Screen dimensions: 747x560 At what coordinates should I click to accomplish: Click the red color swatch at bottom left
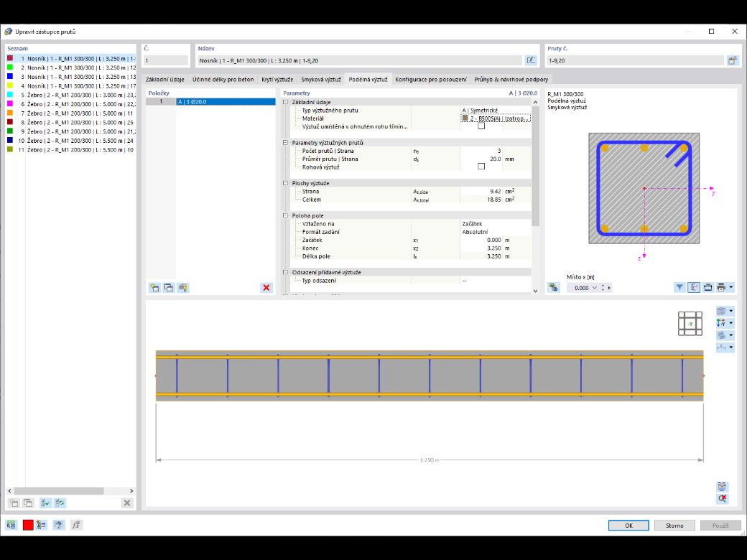(28, 525)
